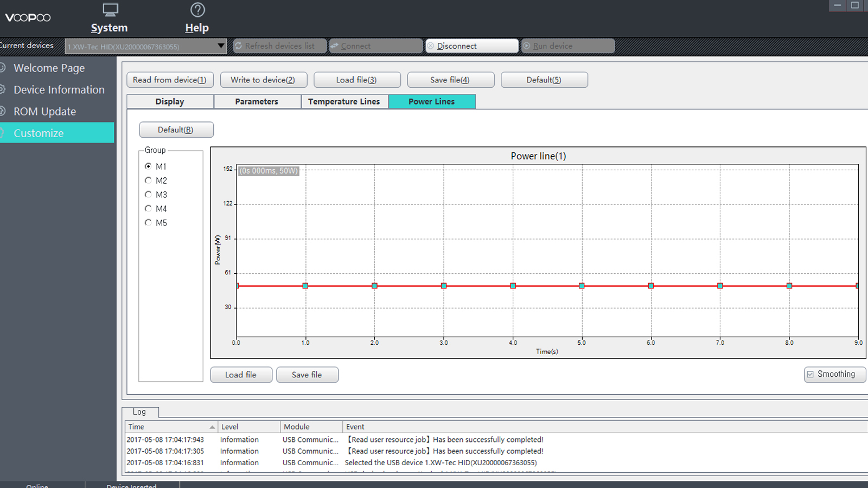Click the Disconnect button
This screenshot has width=868, height=488.
pos(472,46)
